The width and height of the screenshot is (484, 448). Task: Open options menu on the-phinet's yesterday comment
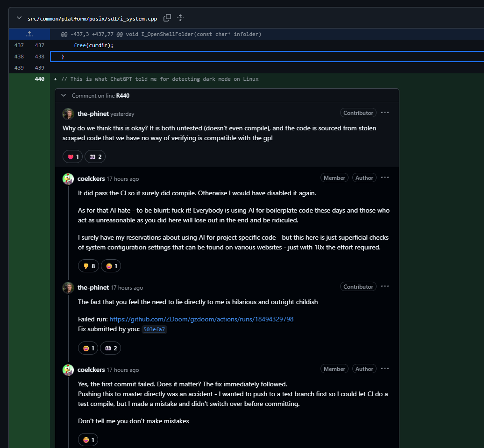[x=385, y=113]
